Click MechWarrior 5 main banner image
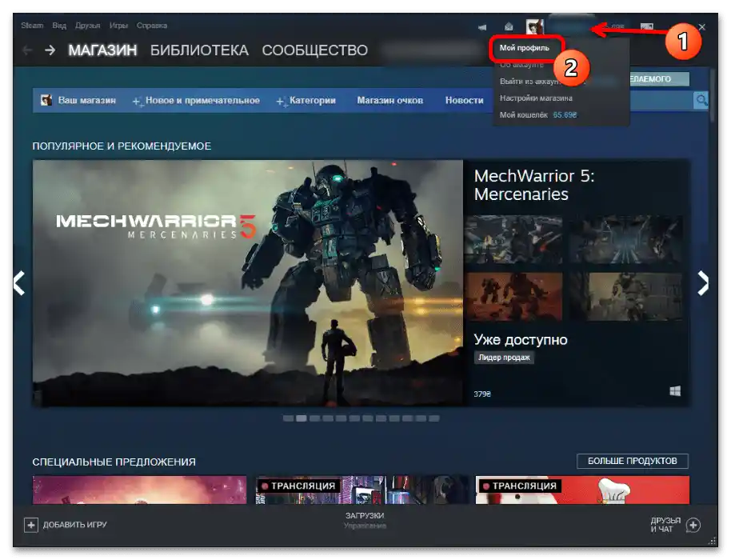 [x=248, y=283]
